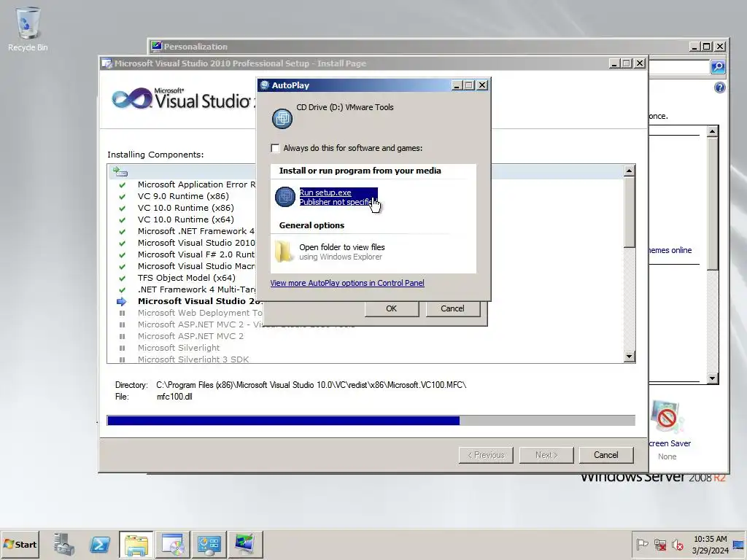The height and width of the screenshot is (560, 747).
Task: Check Always do this for software and games
Action: click(275, 148)
